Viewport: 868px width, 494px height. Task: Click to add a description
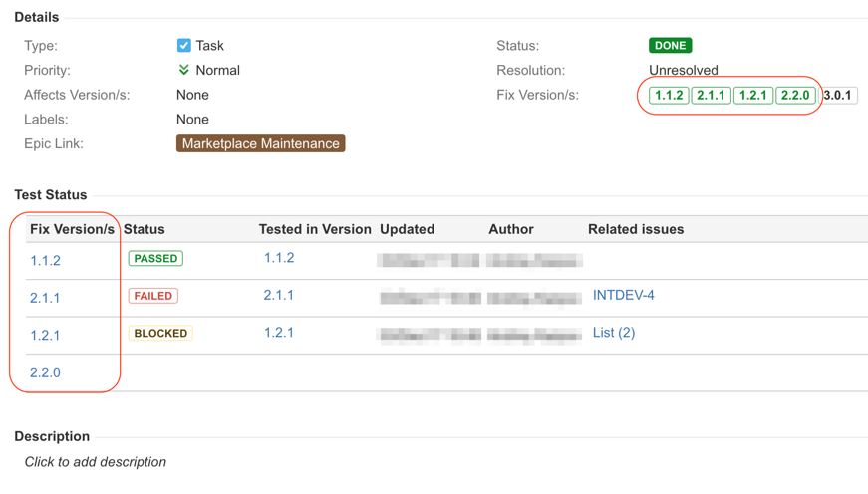coord(96,462)
